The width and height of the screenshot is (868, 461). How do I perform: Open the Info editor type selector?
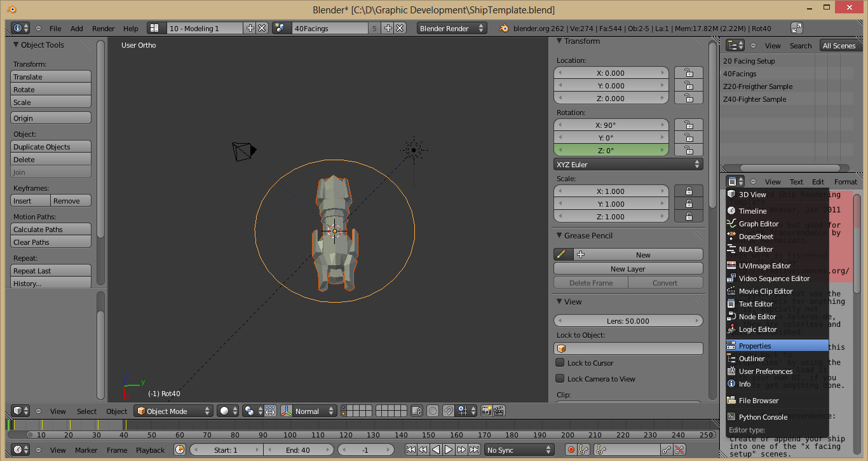(20, 28)
